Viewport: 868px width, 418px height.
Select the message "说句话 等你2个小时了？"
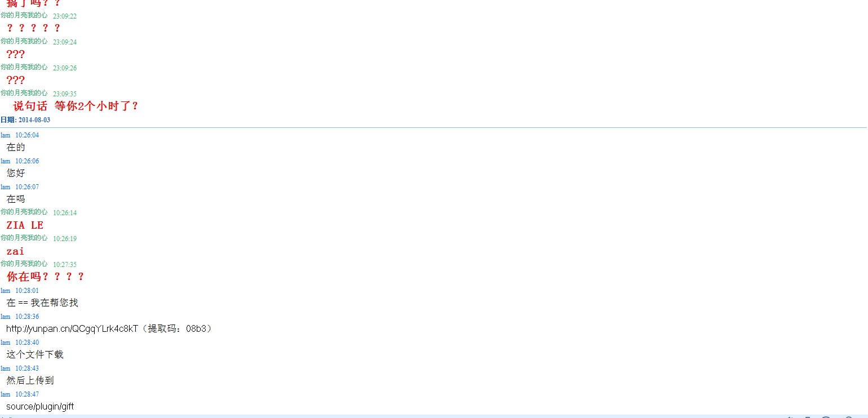76,106
